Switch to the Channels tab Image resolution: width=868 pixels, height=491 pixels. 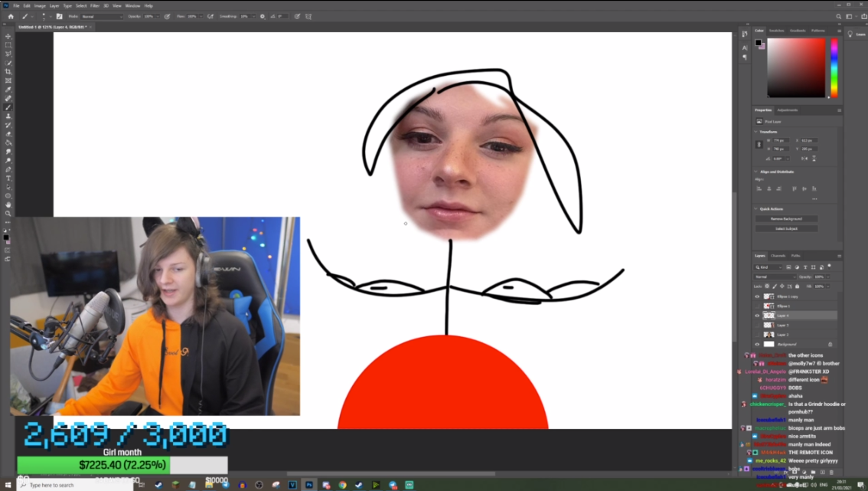coord(778,256)
